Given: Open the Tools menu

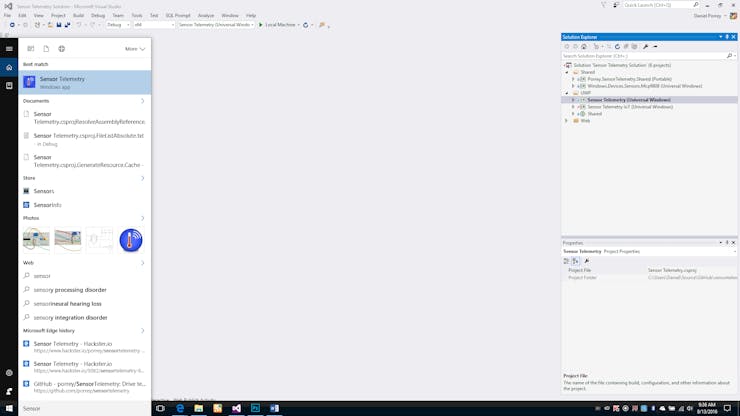Looking at the screenshot, I should pos(137,16).
